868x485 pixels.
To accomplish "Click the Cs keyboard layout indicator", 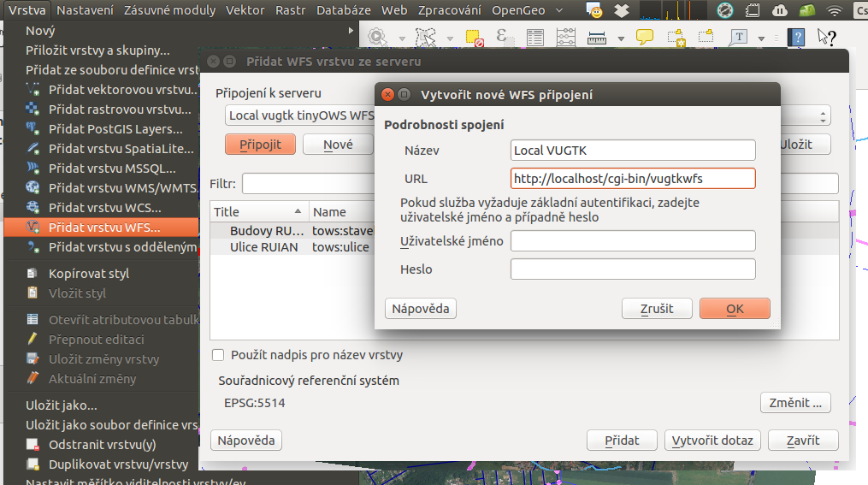I will [861, 10].
